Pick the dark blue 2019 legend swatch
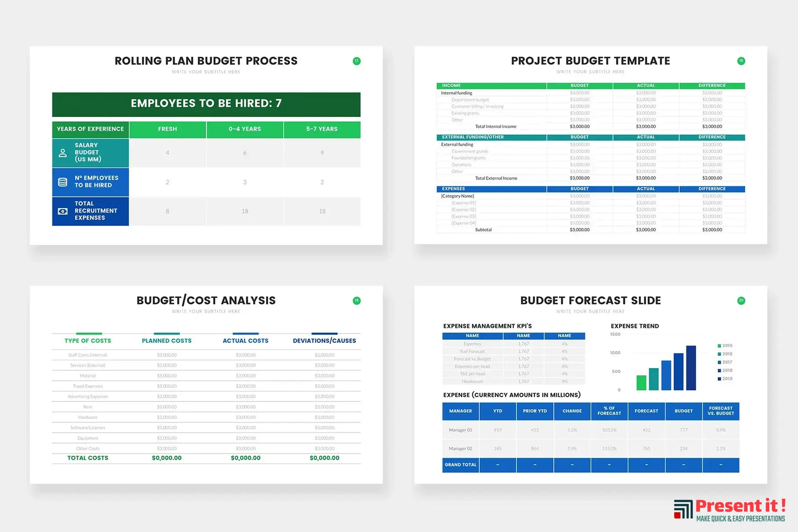The width and height of the screenshot is (798, 532). pos(720,379)
